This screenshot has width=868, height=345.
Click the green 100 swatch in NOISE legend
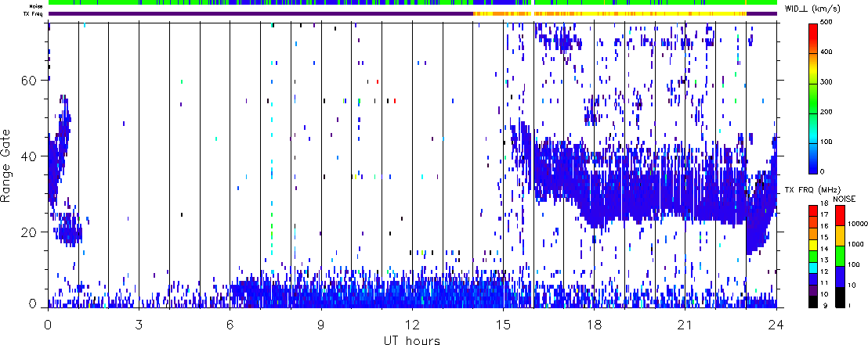pos(840,256)
